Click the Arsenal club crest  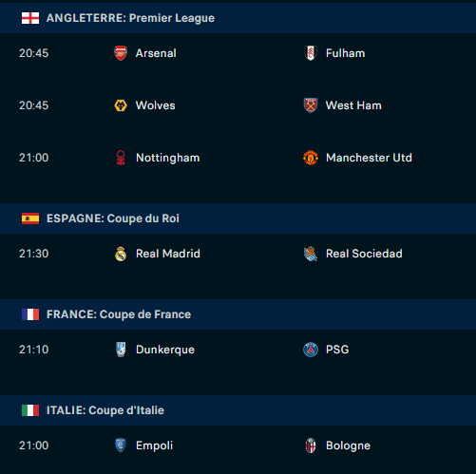pyautogui.click(x=121, y=53)
